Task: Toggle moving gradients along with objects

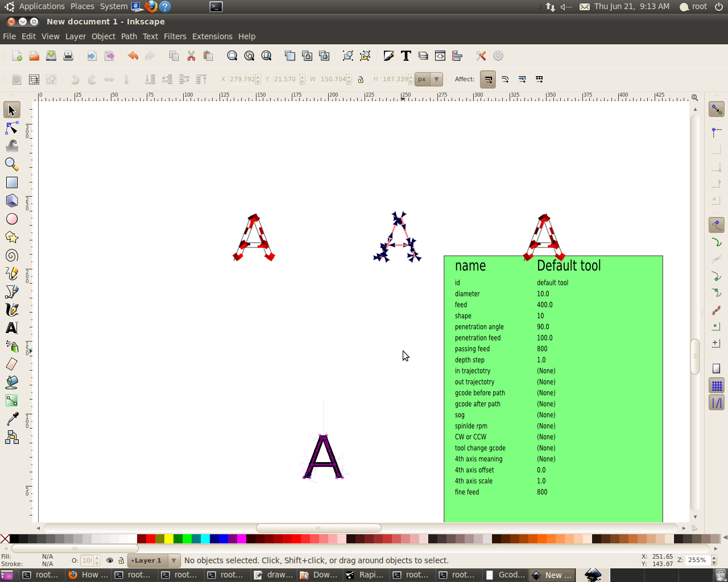Action: pos(522,80)
